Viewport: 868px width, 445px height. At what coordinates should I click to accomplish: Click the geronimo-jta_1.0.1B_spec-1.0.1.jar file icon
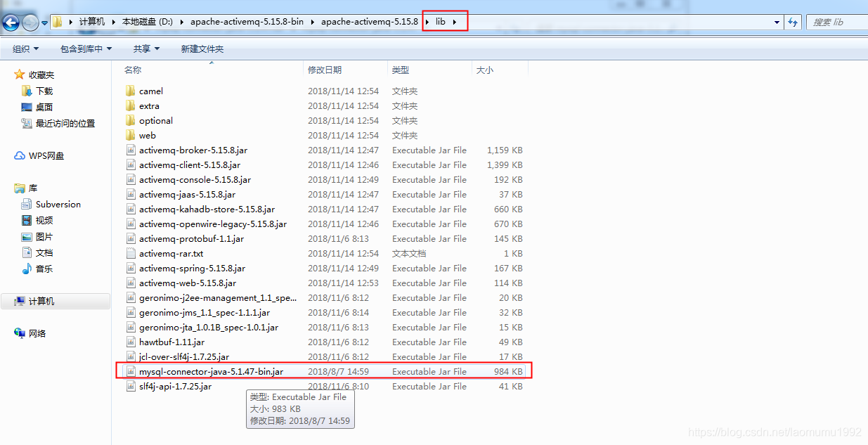tap(131, 327)
